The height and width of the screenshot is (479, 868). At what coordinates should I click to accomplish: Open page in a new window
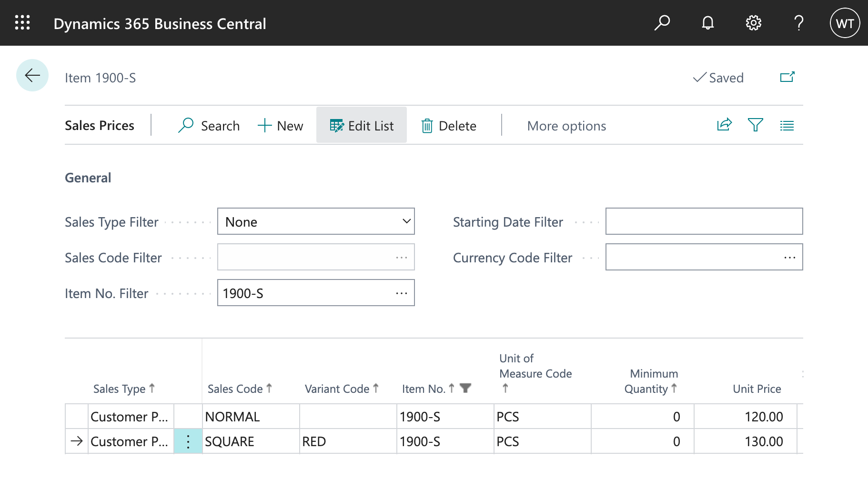(787, 77)
